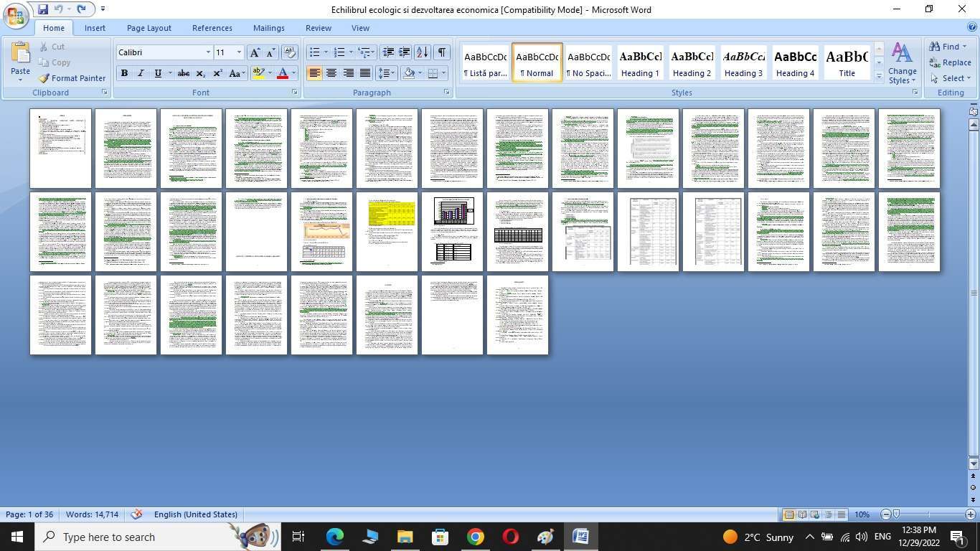Image resolution: width=980 pixels, height=551 pixels.
Task: Select the Bullets list icon
Action: coord(314,52)
